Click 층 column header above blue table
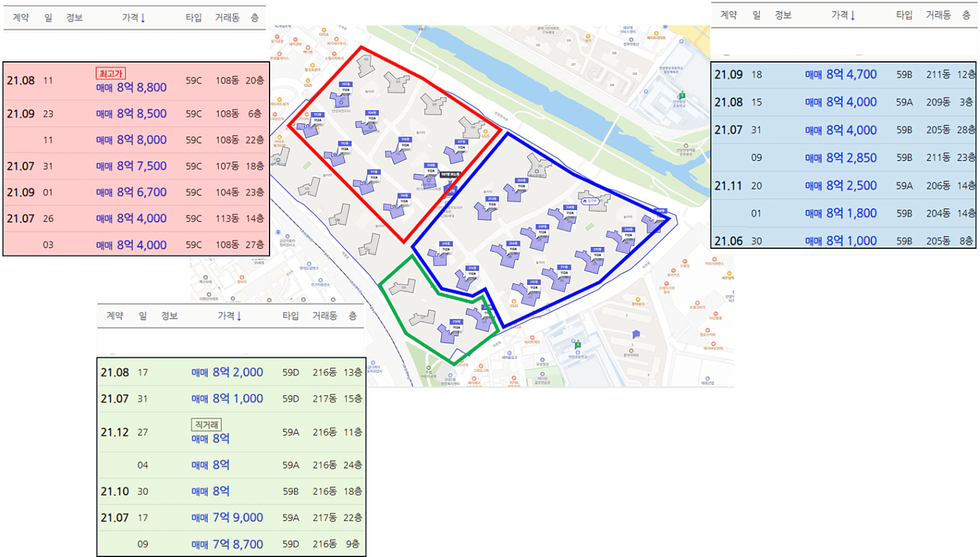The width and height of the screenshot is (980, 557). click(966, 15)
